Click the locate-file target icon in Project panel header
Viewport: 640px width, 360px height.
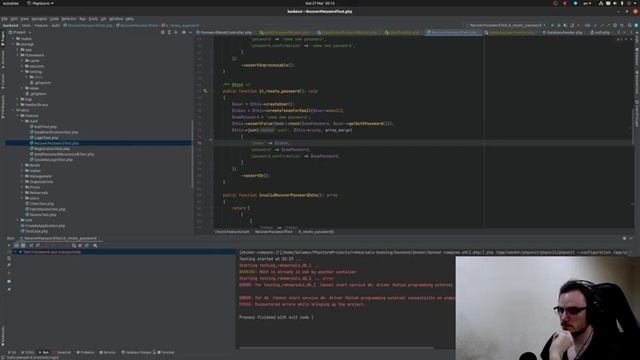click(162, 32)
